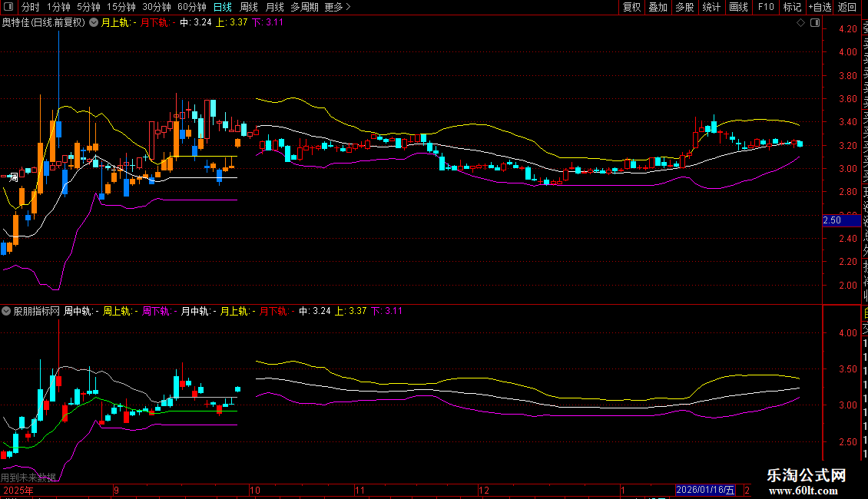The width and height of the screenshot is (868, 499).
Task: Click the blue 2.50 price marker on axis
Action: pos(841,220)
